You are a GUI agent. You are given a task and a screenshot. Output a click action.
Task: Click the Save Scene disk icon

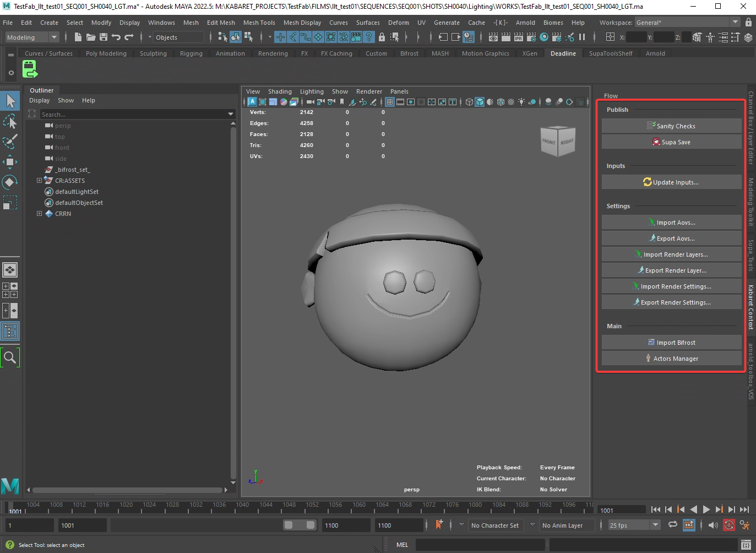104,37
